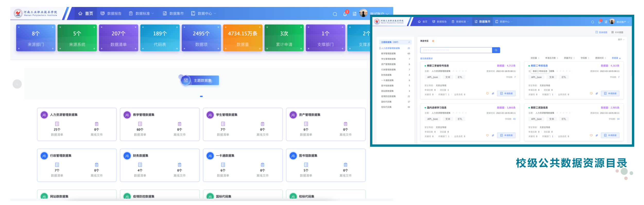This screenshot has height=205, width=644.
Task: Click 申请数据 button on 教职工奖励信息 card
Action: point(610,135)
